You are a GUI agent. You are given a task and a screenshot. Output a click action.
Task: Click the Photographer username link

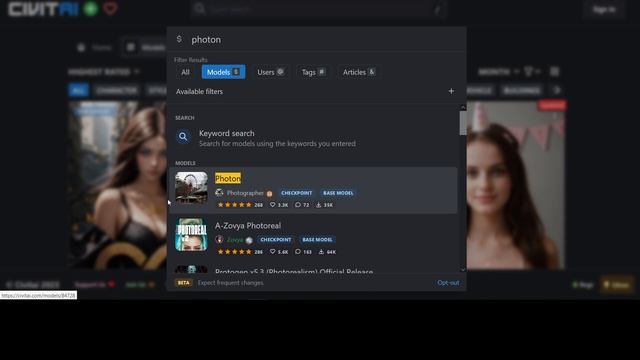coord(245,193)
